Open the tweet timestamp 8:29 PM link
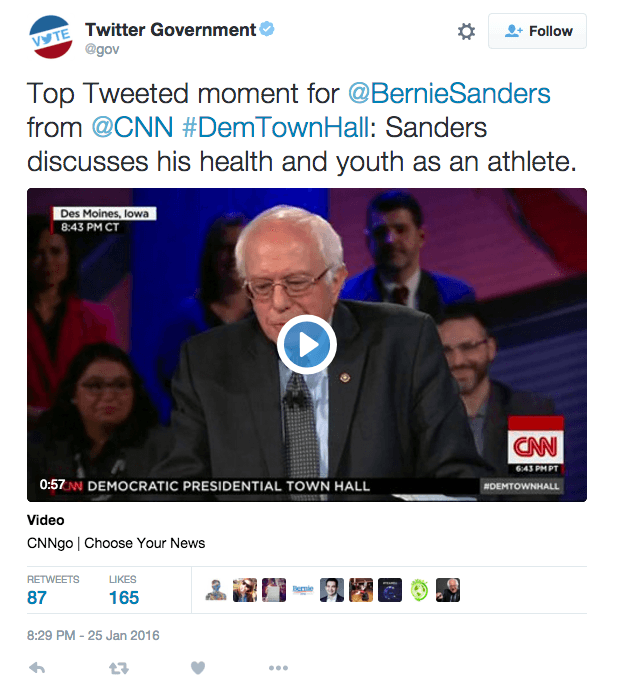619x699 pixels. 93,635
